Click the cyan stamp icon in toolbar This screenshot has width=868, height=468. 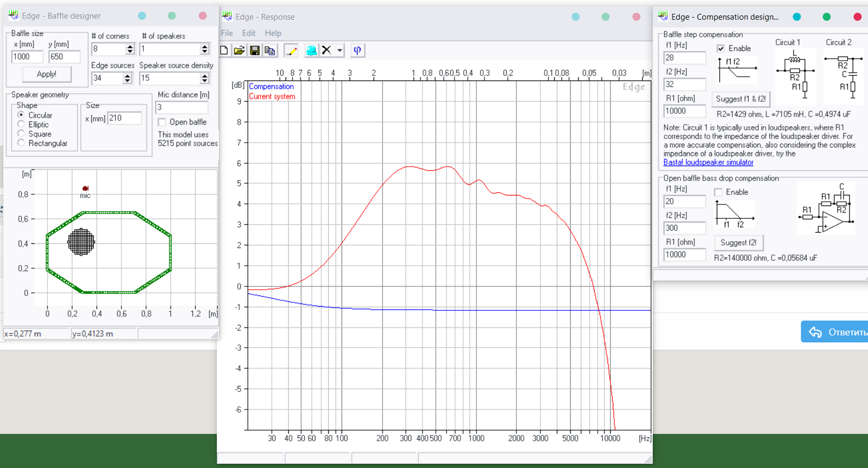click(x=311, y=50)
